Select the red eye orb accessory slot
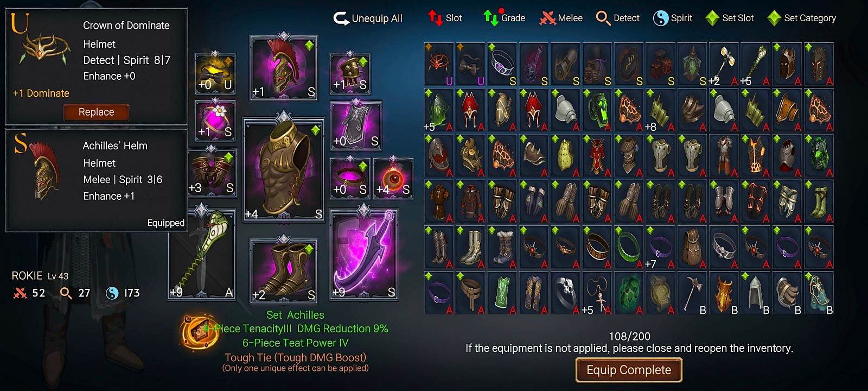The height and width of the screenshot is (391, 868). [x=393, y=178]
